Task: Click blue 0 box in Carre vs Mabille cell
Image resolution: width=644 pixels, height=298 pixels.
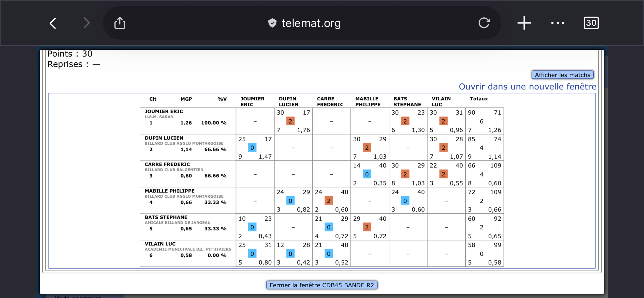Action: tap(367, 174)
